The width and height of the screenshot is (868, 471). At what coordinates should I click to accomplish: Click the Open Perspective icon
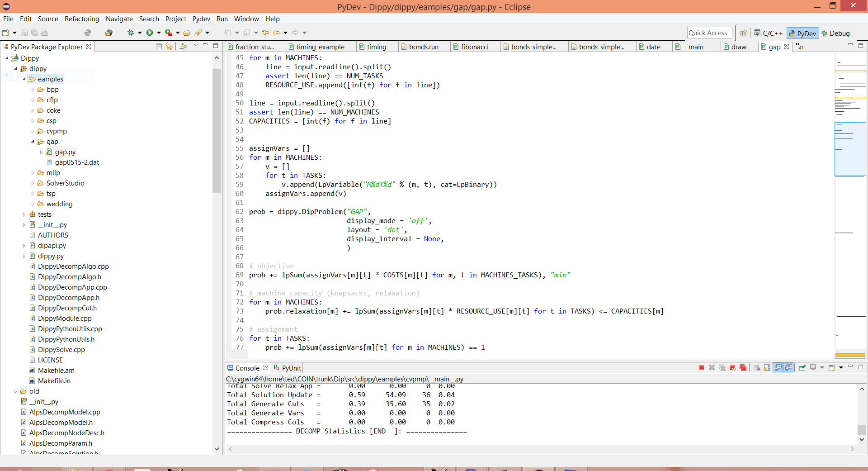tap(743, 33)
